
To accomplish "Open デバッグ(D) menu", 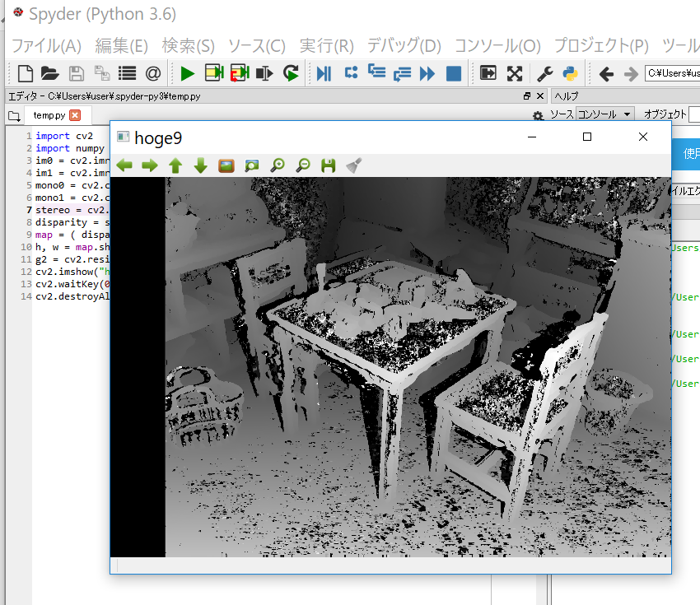I will pos(404,45).
